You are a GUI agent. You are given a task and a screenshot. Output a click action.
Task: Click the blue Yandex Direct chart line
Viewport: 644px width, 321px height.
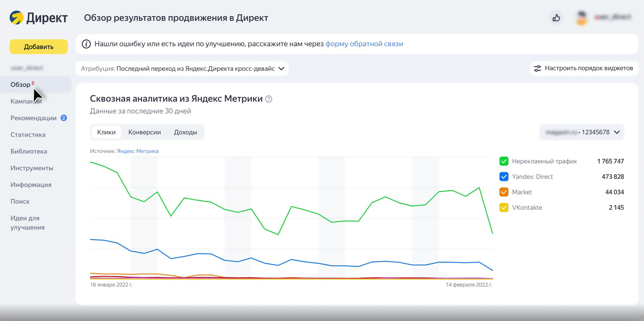[x=292, y=260]
